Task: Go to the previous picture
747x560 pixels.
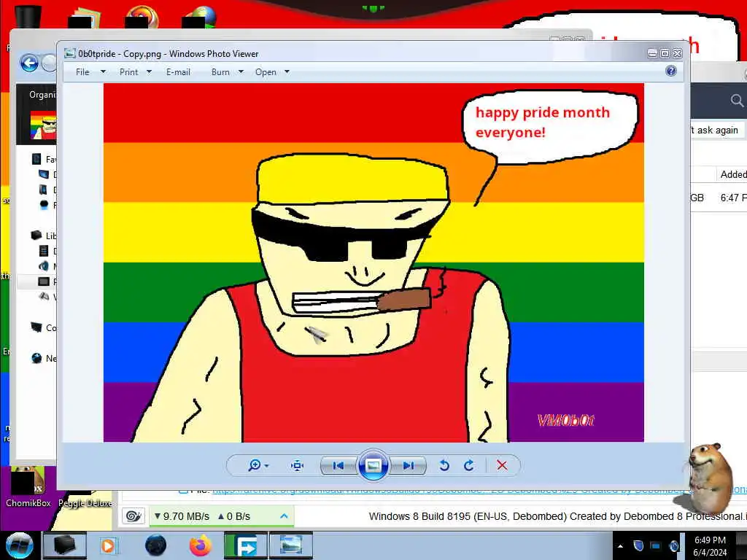Action: 338,465
